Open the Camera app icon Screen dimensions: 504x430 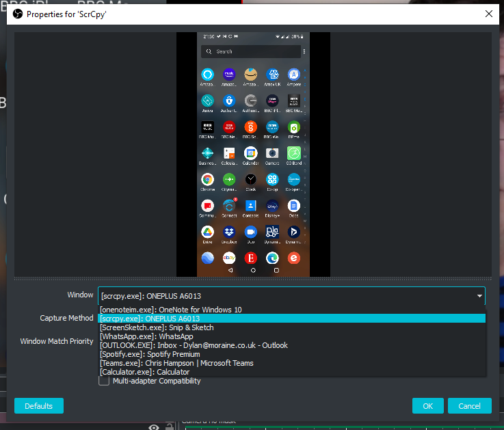point(272,153)
